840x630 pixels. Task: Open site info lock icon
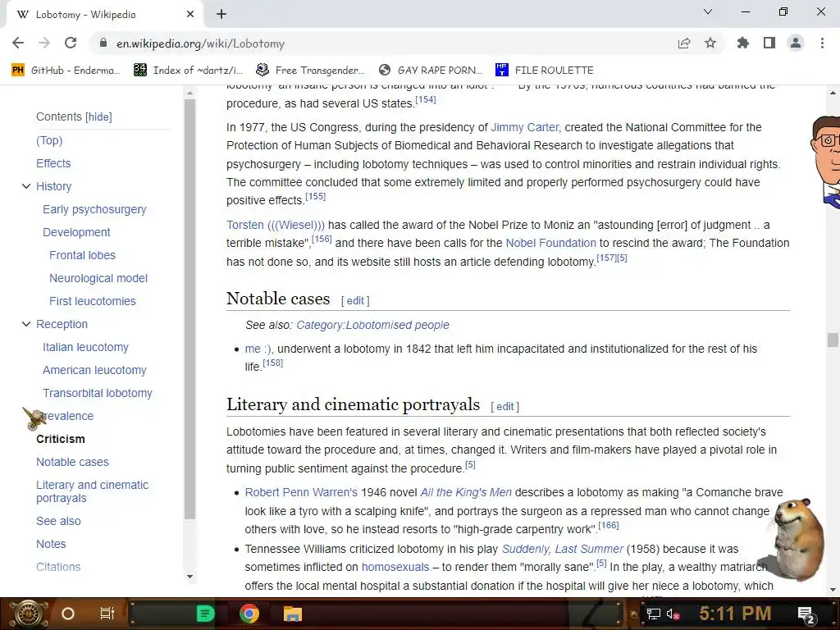[x=103, y=43]
